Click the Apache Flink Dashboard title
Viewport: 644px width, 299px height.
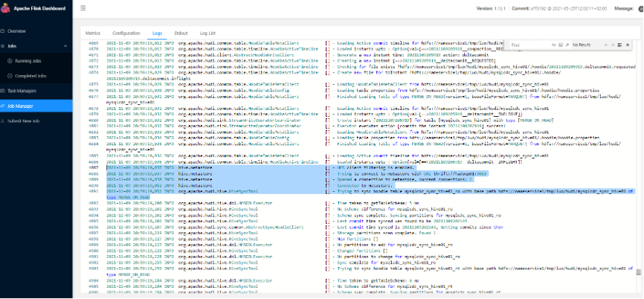tap(39, 9)
